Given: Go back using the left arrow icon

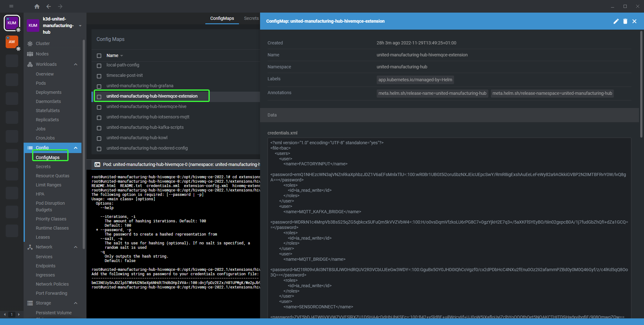Looking at the screenshot, I should coord(48,6).
